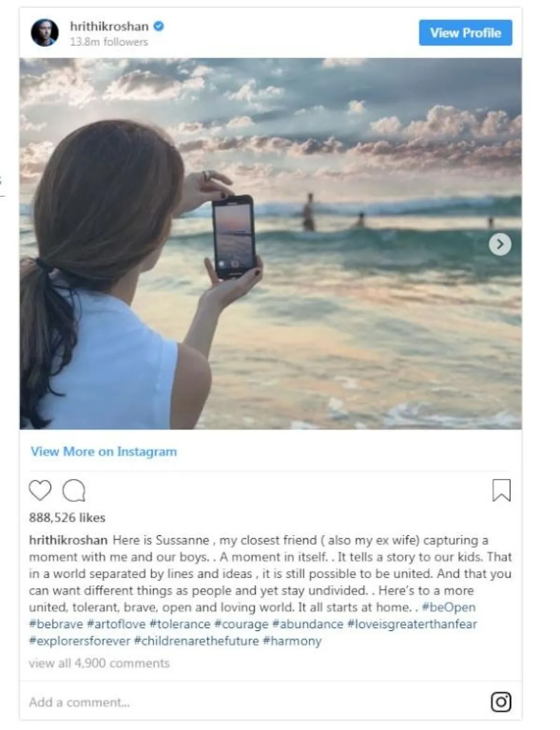Image resolution: width=560 pixels, height=730 pixels.
Task: Open hrithikroshan's profile picture avatar
Action: click(45, 33)
